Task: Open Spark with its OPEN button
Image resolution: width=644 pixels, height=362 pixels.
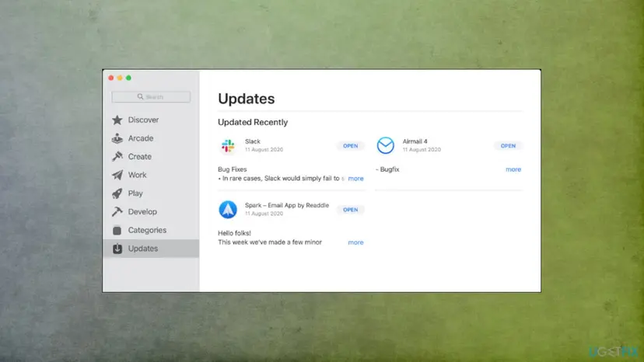Action: click(x=350, y=210)
